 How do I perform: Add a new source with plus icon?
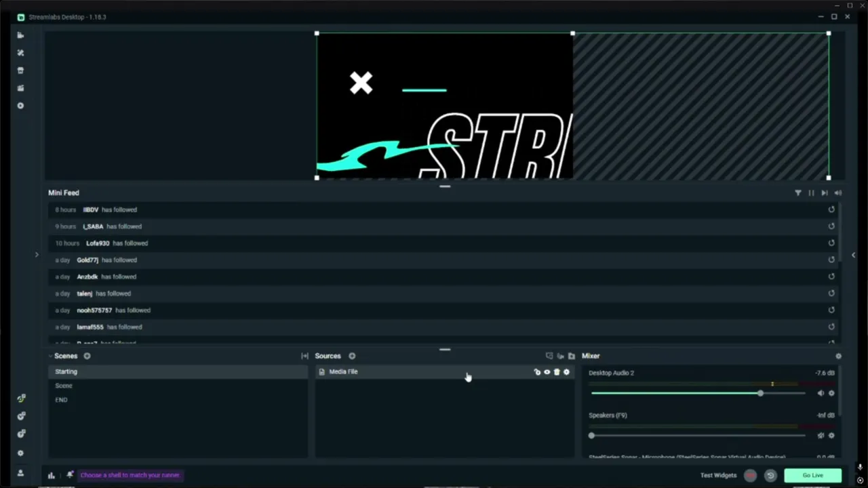coord(352,356)
